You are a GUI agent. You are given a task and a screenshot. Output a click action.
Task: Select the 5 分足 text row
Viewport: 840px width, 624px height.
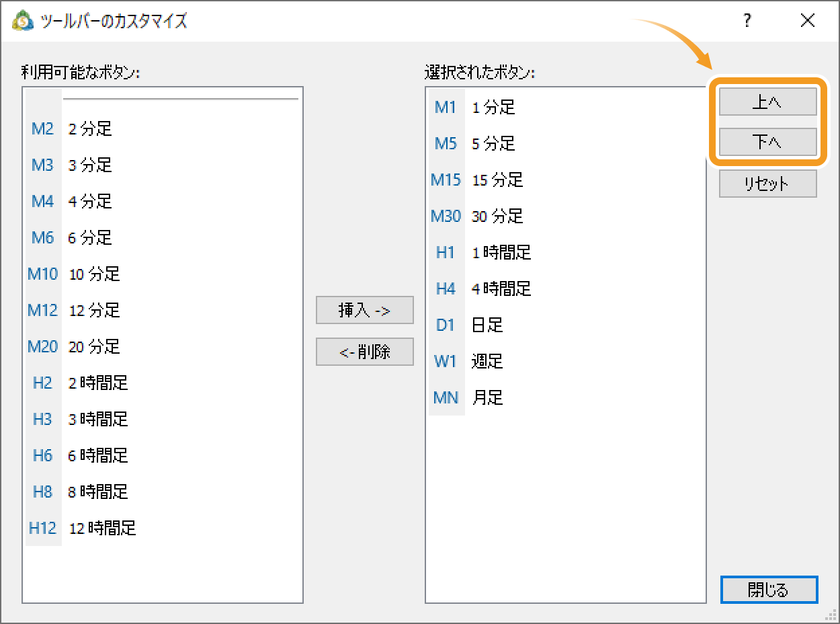click(493, 144)
